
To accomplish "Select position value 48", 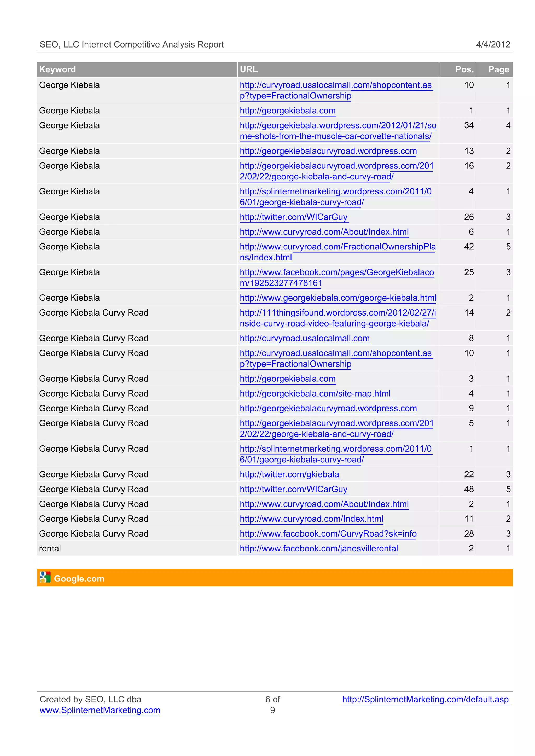I will point(469,489).
